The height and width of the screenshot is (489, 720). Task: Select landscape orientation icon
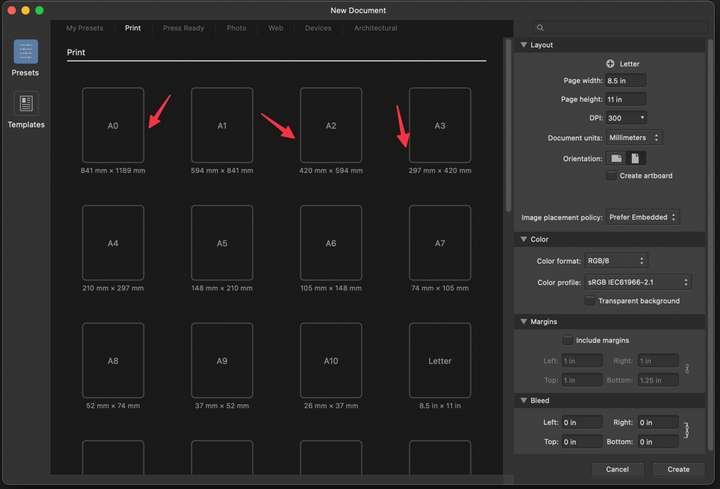click(616, 158)
